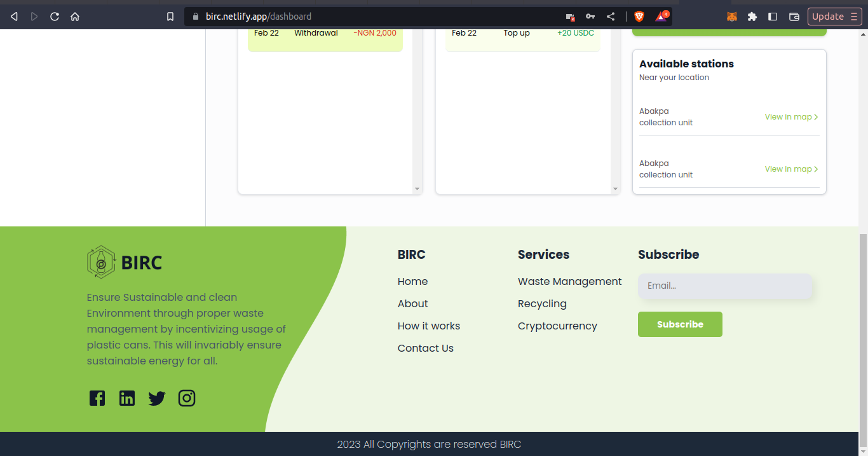Viewport: 868px width, 456px height.
Task: Click the password key icon in address bar
Action: 590,16
